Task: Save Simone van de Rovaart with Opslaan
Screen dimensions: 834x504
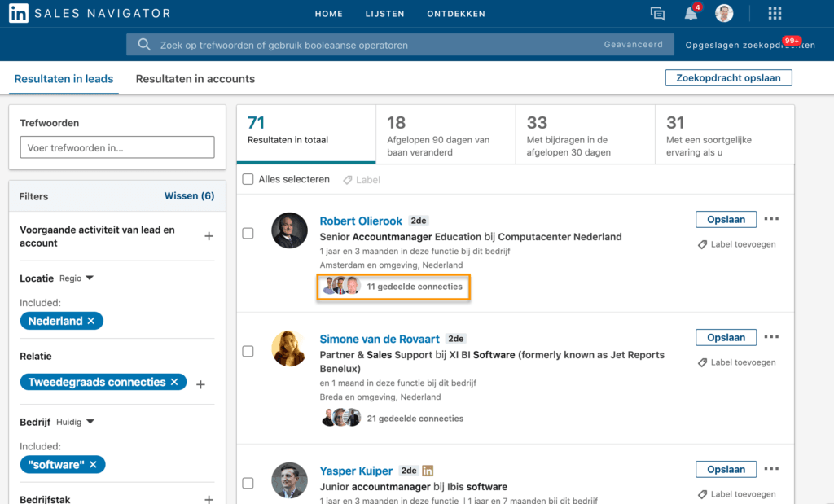Action: pos(726,338)
